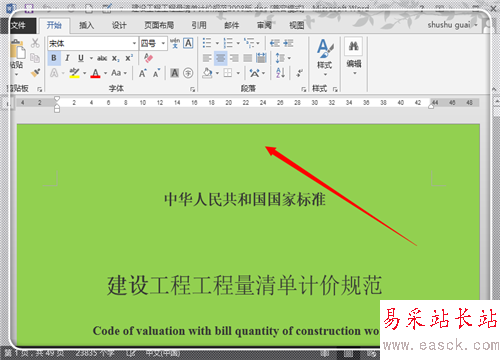The width and height of the screenshot is (500, 360).
Task: Click the Clear Formatting eraser icon
Action: (148, 58)
